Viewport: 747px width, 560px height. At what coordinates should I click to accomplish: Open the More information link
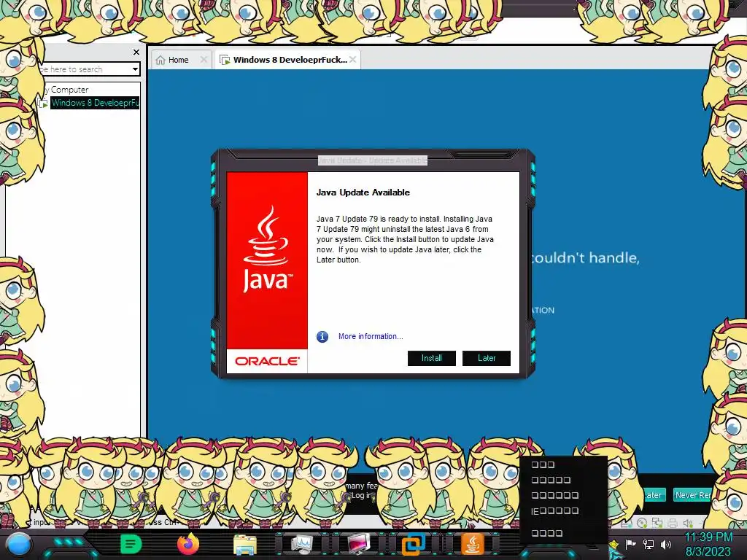(371, 336)
